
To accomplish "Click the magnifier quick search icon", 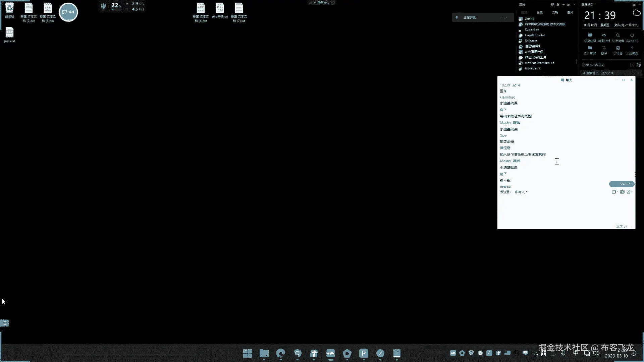I will click(x=618, y=35).
